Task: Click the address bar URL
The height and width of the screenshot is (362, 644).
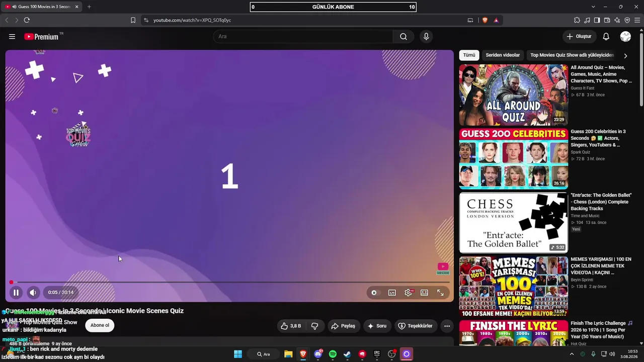Action: 192,20
